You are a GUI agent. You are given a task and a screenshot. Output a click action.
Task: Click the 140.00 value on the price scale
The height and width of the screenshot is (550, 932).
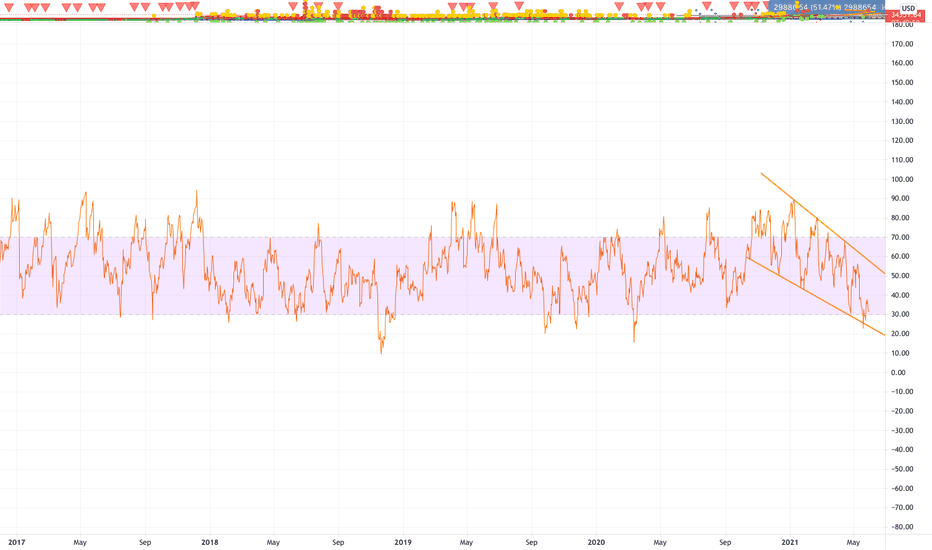[902, 102]
